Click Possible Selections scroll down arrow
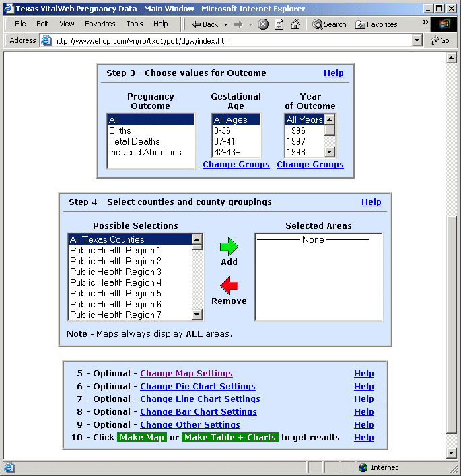461x476 pixels. pyautogui.click(x=197, y=315)
